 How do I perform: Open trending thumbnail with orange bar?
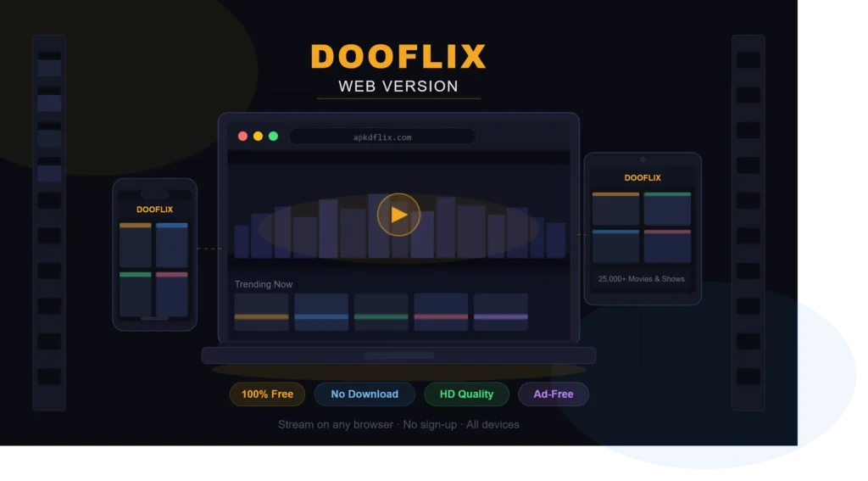(x=262, y=312)
